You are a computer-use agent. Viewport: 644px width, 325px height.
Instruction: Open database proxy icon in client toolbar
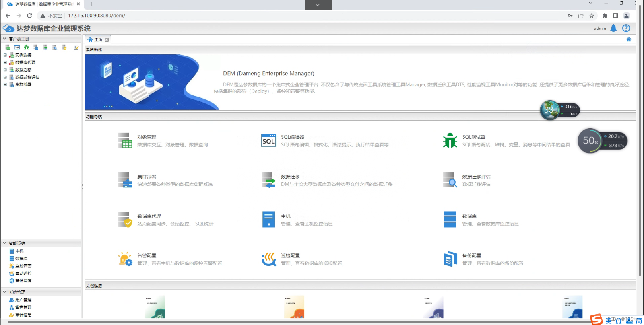click(x=64, y=47)
